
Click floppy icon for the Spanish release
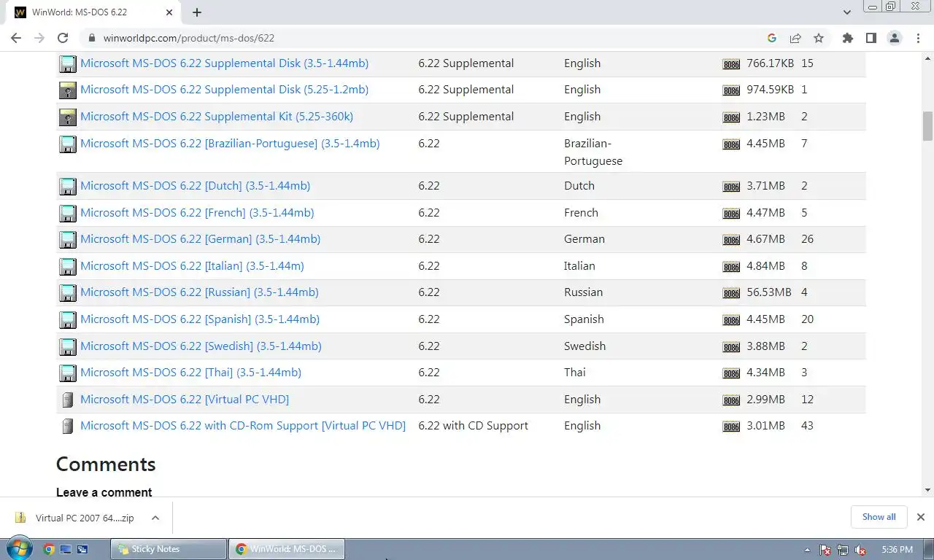[x=67, y=320]
